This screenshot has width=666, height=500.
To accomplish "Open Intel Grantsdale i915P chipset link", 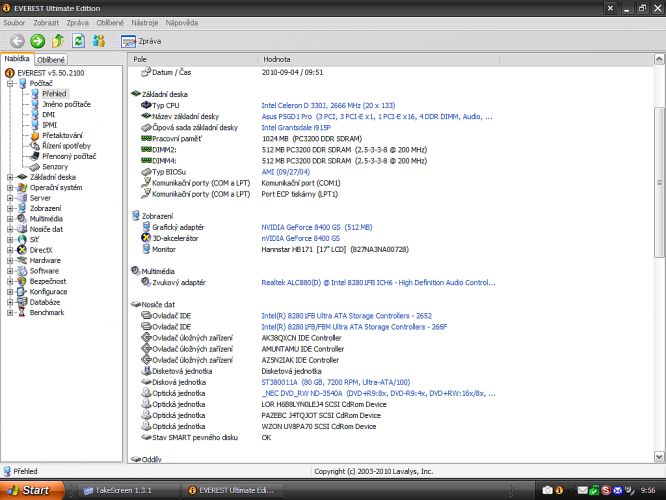I will (296, 127).
